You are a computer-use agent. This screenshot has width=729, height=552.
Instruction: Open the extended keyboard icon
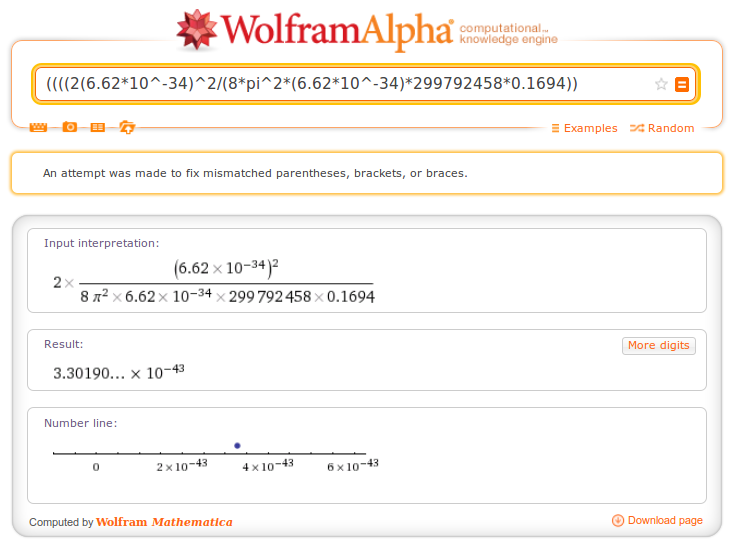(x=38, y=127)
